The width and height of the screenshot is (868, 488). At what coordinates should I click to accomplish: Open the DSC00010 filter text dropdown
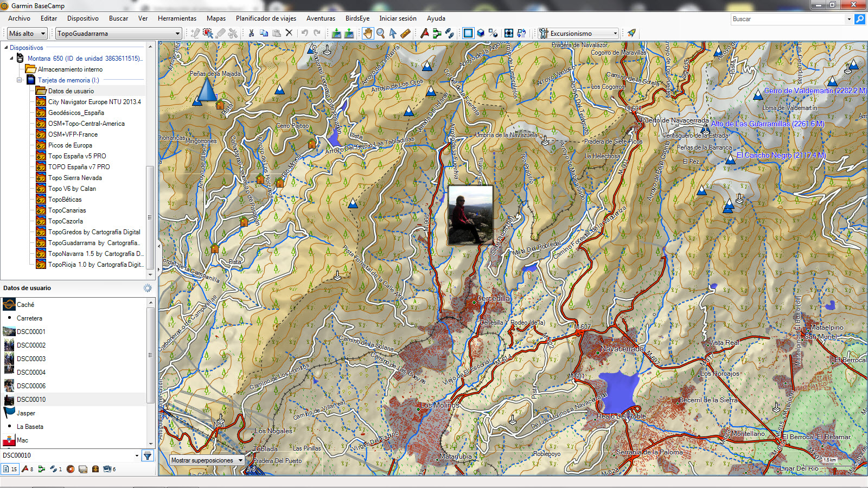click(x=137, y=455)
